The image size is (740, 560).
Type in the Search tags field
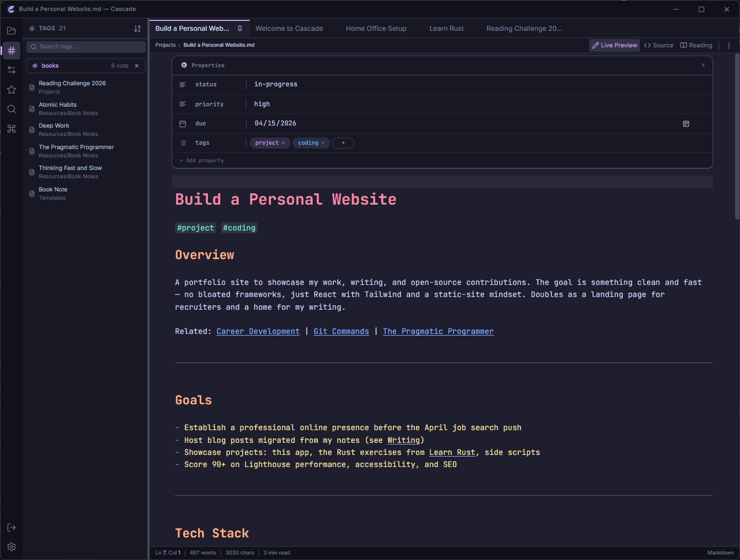(86, 46)
